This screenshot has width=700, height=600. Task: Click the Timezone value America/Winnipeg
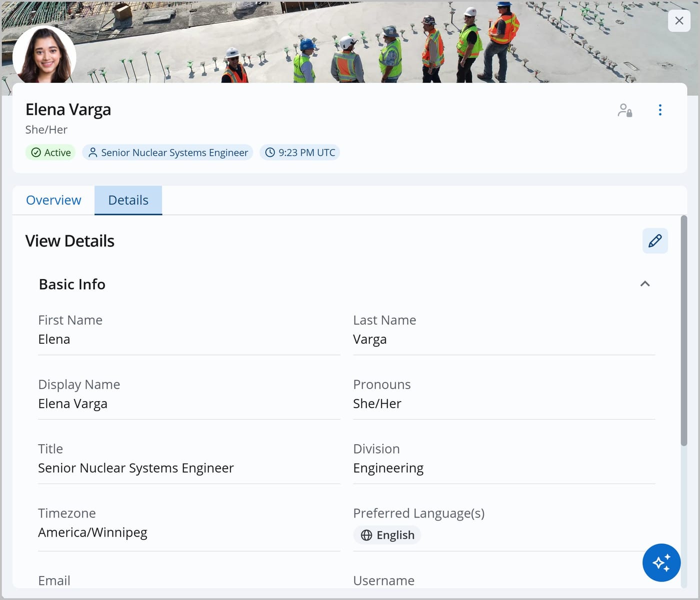93,533
